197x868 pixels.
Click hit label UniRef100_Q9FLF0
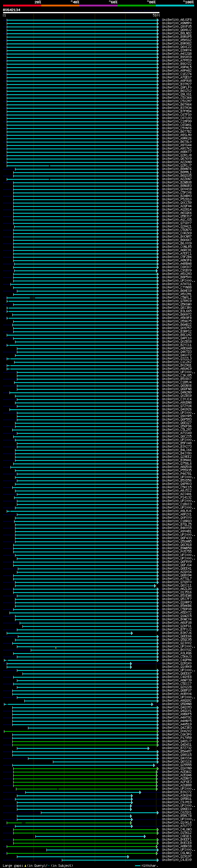(176, 88)
